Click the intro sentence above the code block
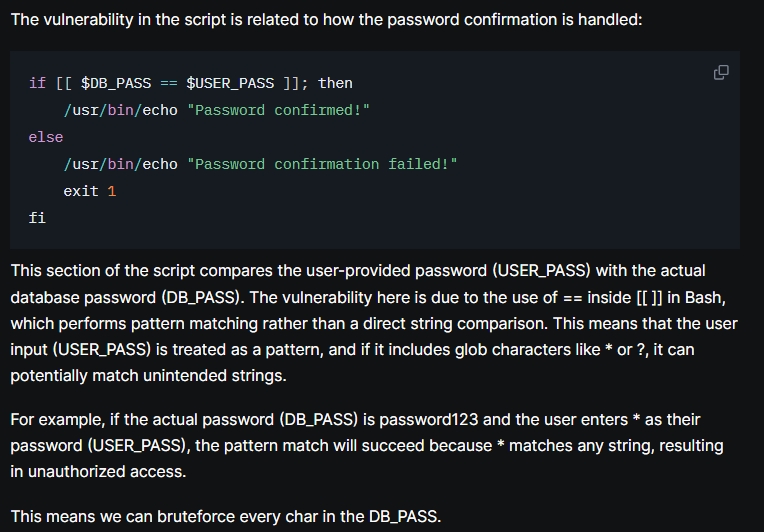 pos(326,19)
